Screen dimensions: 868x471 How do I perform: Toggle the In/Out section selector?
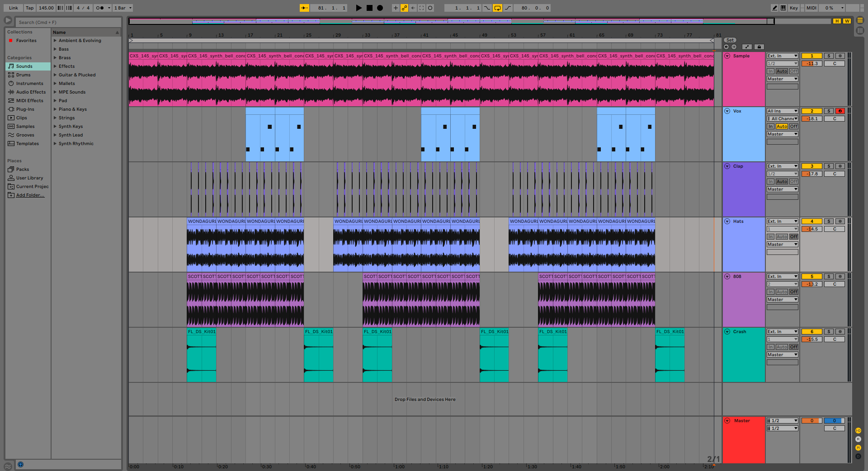point(858,430)
